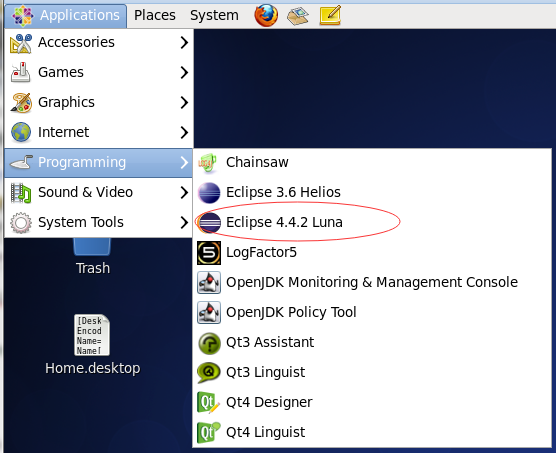The height and width of the screenshot is (453, 556).
Task: Launch LogFactor5
Action: pos(372,252)
